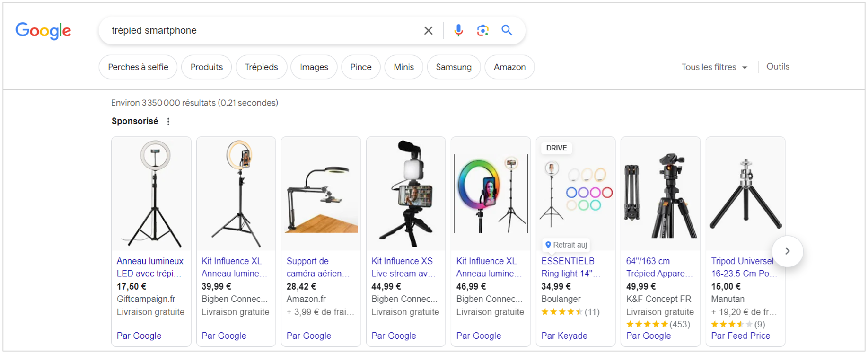Click the K&F Concept star rating (453)

658,324
